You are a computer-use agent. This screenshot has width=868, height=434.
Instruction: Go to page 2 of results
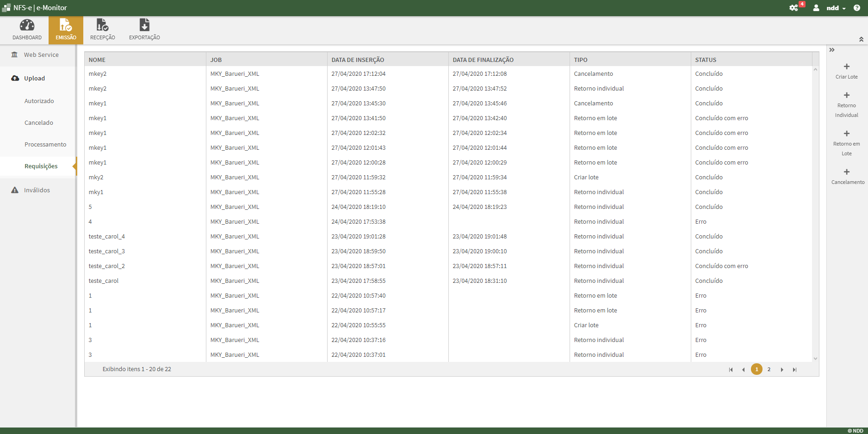pos(769,369)
